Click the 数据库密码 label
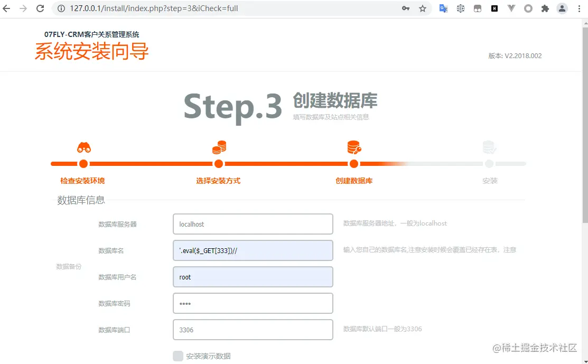The height and width of the screenshot is (364, 588). 114,303
